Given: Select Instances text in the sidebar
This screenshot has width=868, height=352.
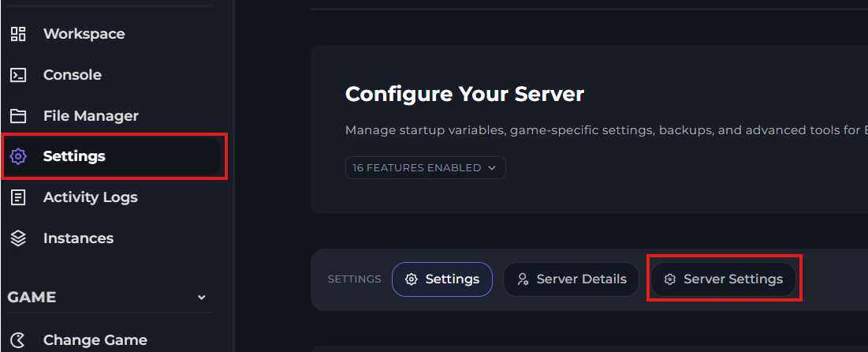Looking at the screenshot, I should pyautogui.click(x=78, y=238).
